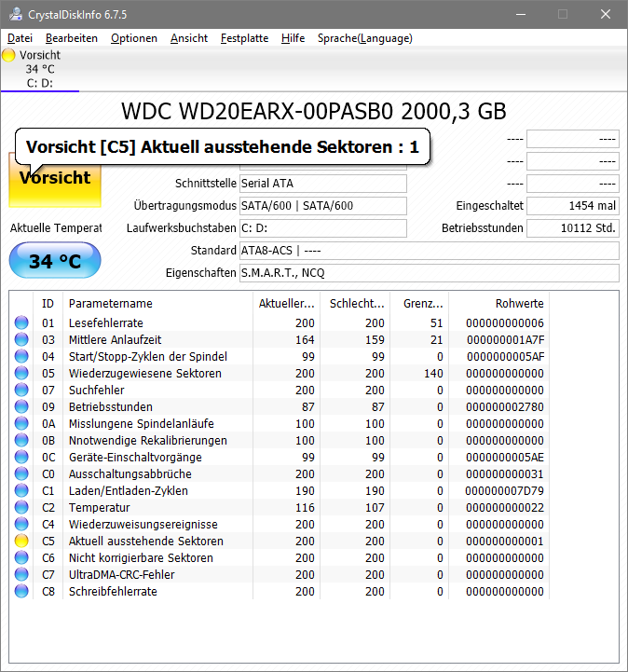Viewport: 628px width, 672px height.
Task: Click the blue status icon for Suchfehler
Action: tap(21, 390)
